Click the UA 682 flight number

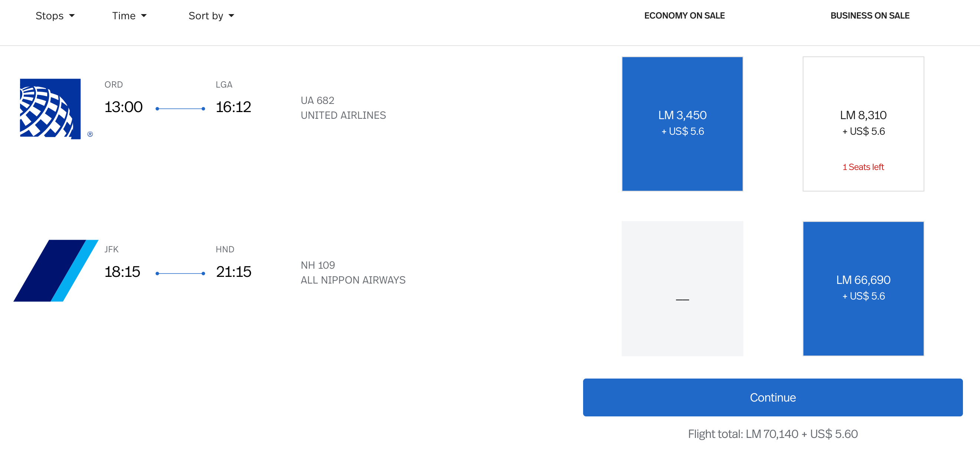(x=317, y=101)
